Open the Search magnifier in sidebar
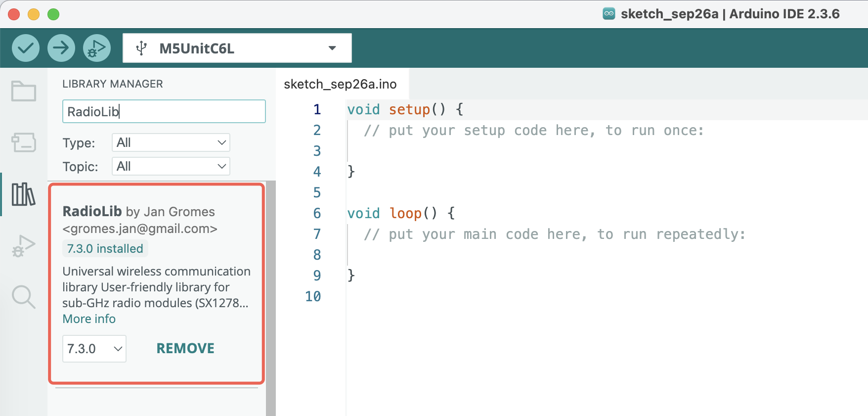The image size is (868, 416). pos(24,297)
